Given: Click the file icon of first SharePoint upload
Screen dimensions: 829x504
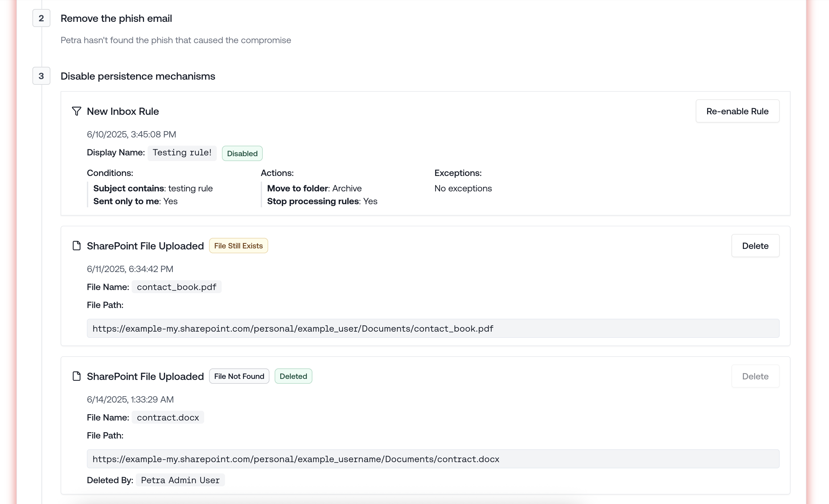Looking at the screenshot, I should 76,246.
